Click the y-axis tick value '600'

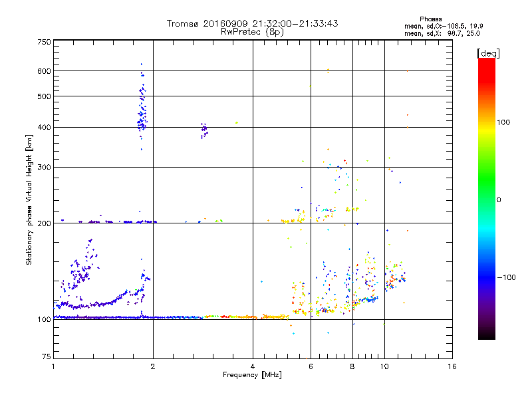(x=45, y=71)
